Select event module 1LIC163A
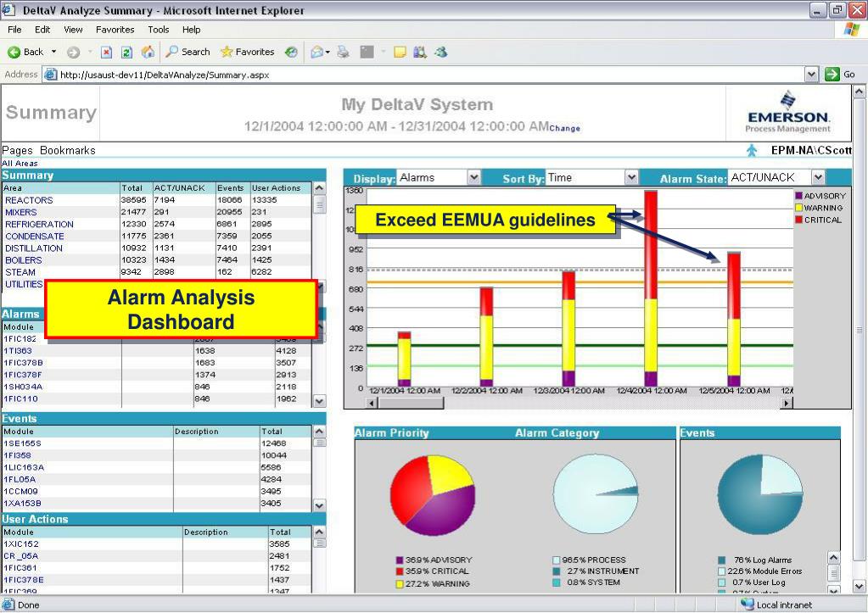Screen dimensions: 868x613 point(24,467)
